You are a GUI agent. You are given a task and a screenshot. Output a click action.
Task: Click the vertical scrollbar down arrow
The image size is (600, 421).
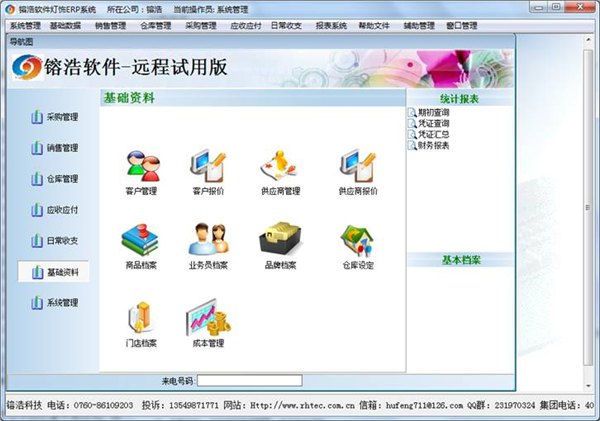coord(589,386)
